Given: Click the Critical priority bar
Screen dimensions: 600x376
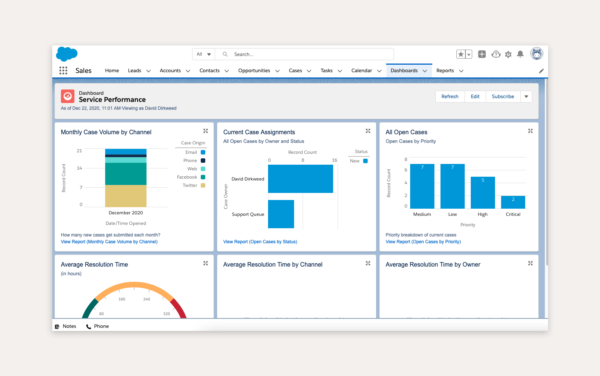Looking at the screenshot, I should (513, 202).
